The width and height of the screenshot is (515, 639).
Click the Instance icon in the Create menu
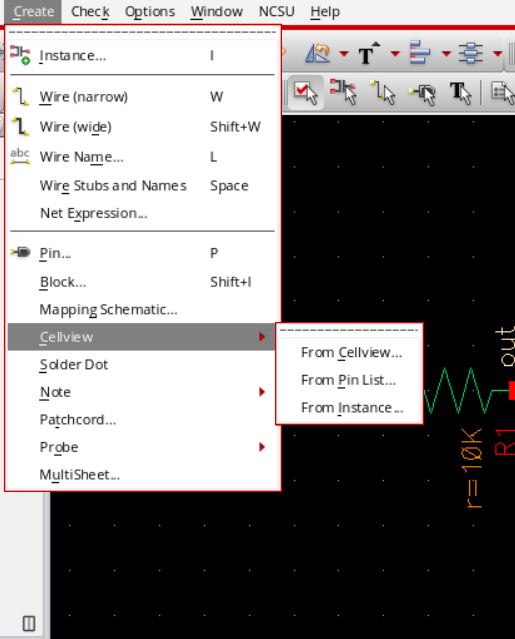20,55
